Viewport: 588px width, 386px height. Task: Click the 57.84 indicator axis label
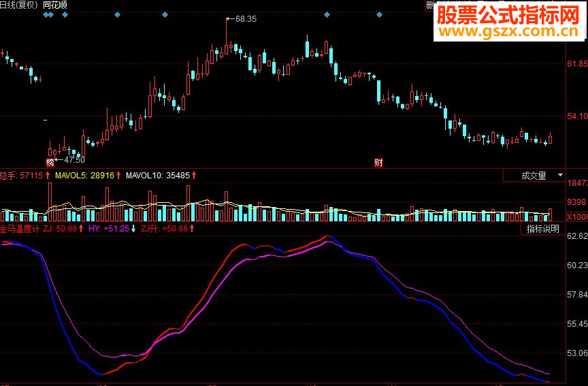tap(577, 295)
